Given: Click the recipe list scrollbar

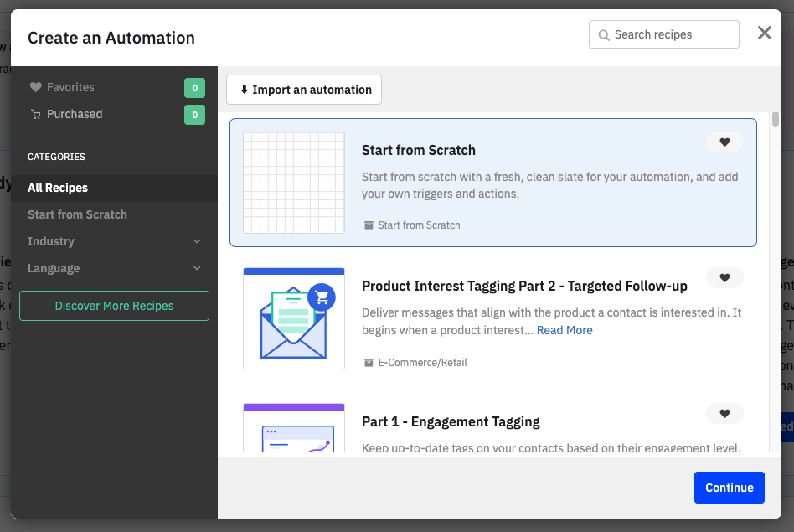Looking at the screenshot, I should click(775, 120).
